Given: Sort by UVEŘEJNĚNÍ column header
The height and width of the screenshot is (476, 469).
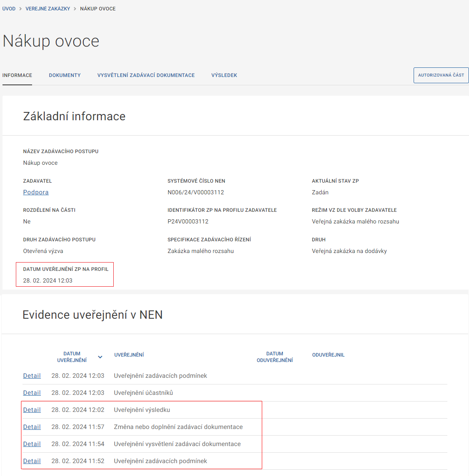Looking at the screenshot, I should click(x=129, y=355).
